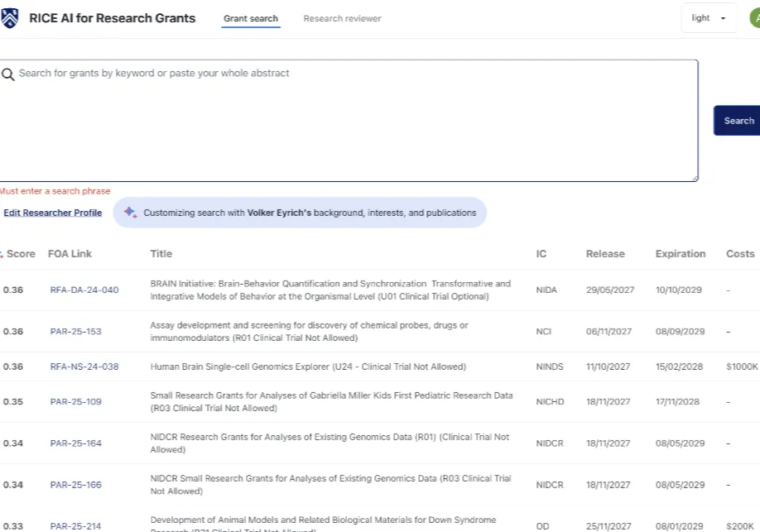Select Human Brain Single-cell Genomics Explorer title
This screenshot has height=532, width=760.
(308, 367)
